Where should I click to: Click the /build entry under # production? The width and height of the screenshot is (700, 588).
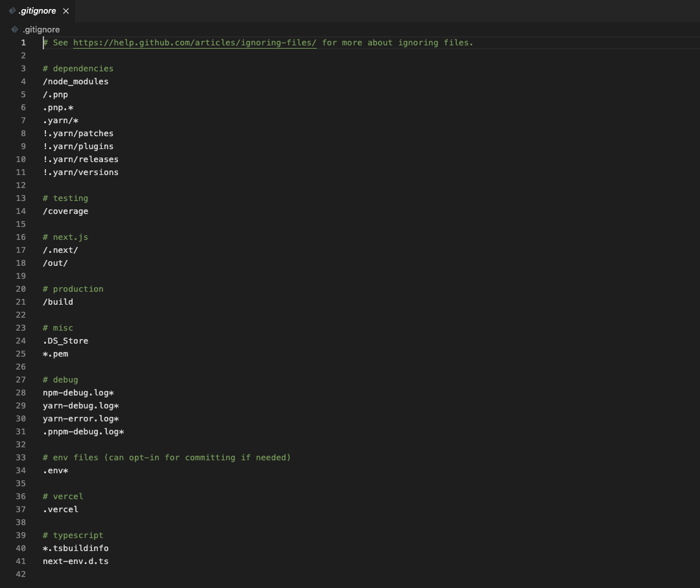58,301
